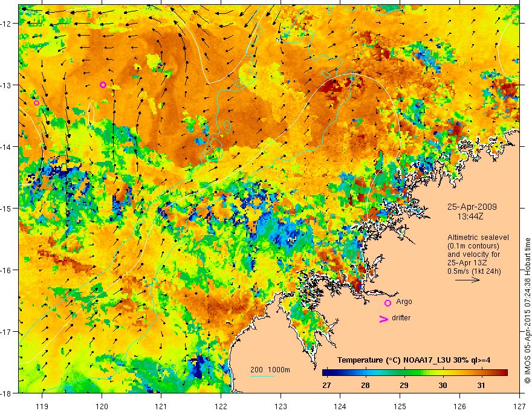Click latitude axis label -12

point(7,24)
